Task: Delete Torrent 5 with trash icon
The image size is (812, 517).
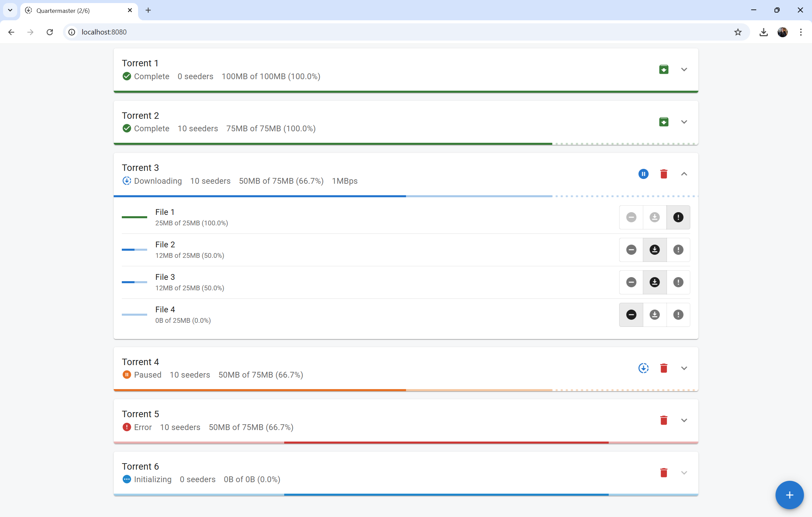Action: (x=663, y=420)
